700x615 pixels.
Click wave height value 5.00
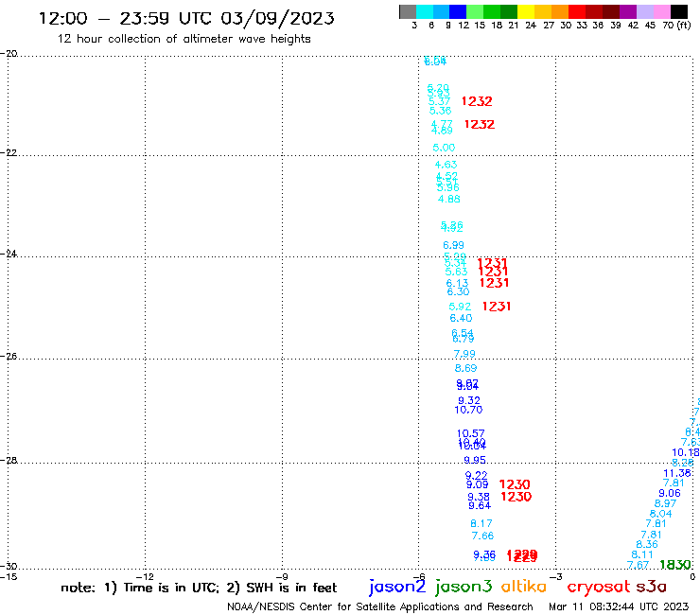[444, 148]
